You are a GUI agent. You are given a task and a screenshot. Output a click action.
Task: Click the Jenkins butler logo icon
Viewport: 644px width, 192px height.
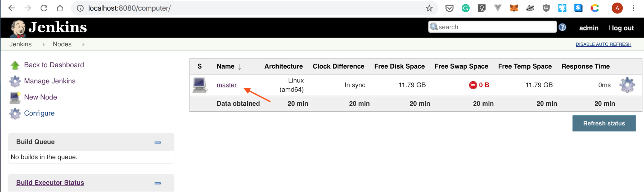point(18,28)
